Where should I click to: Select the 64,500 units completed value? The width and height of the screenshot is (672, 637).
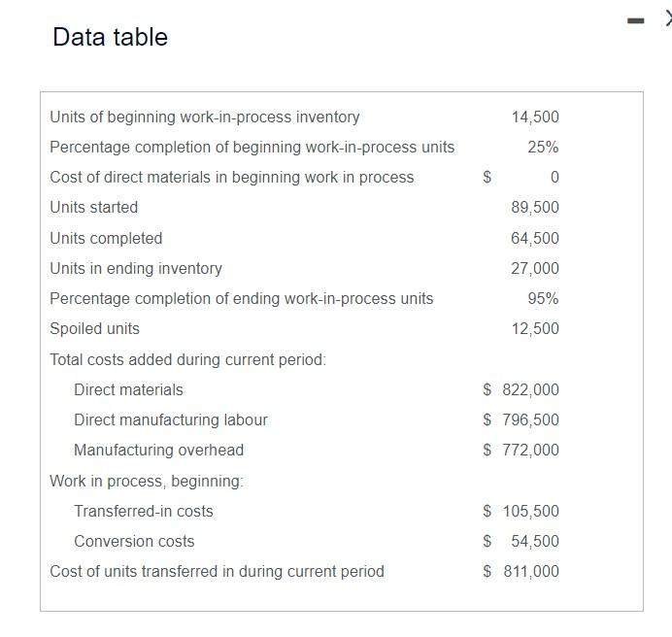tap(535, 238)
